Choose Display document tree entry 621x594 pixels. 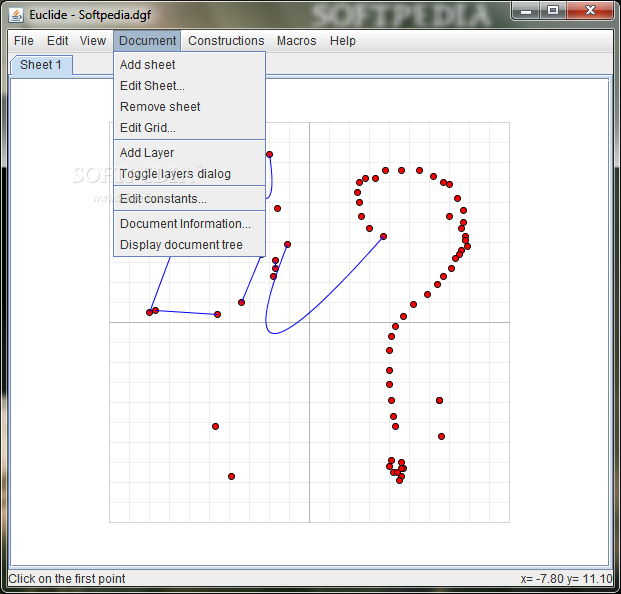coord(189,244)
